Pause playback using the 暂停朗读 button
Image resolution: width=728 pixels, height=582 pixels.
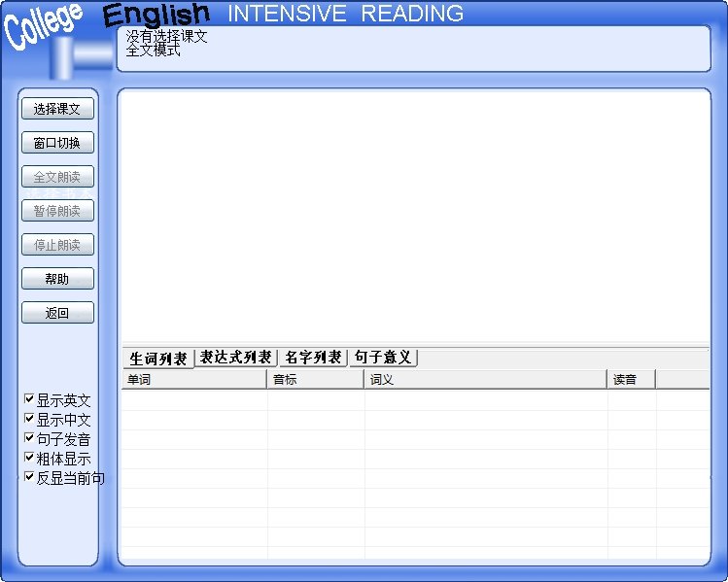[57, 211]
